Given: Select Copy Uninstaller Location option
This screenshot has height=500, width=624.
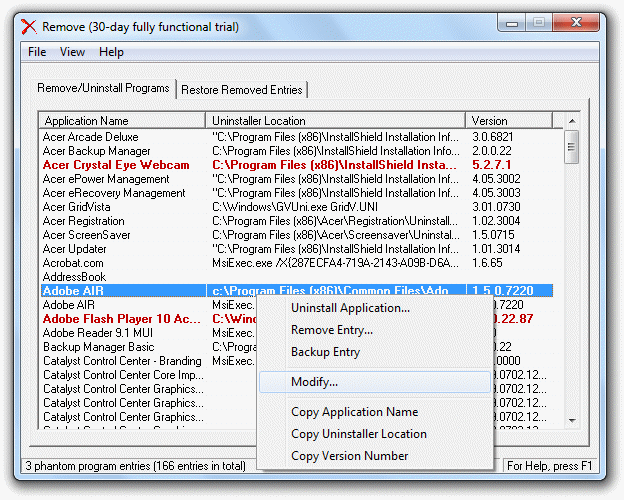Looking at the screenshot, I should pyautogui.click(x=358, y=434).
